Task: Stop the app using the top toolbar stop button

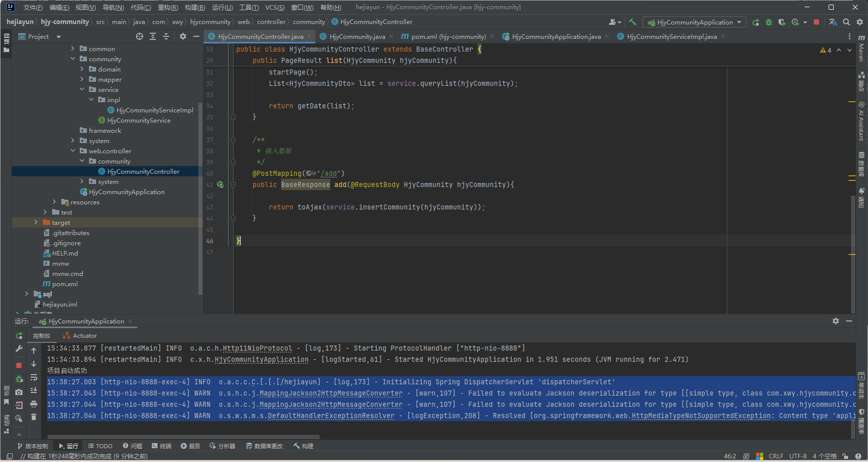Action: 816,22
